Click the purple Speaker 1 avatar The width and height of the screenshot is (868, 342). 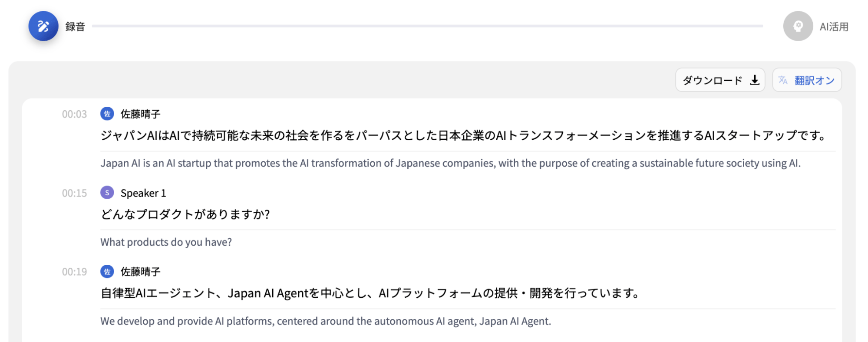click(x=107, y=193)
